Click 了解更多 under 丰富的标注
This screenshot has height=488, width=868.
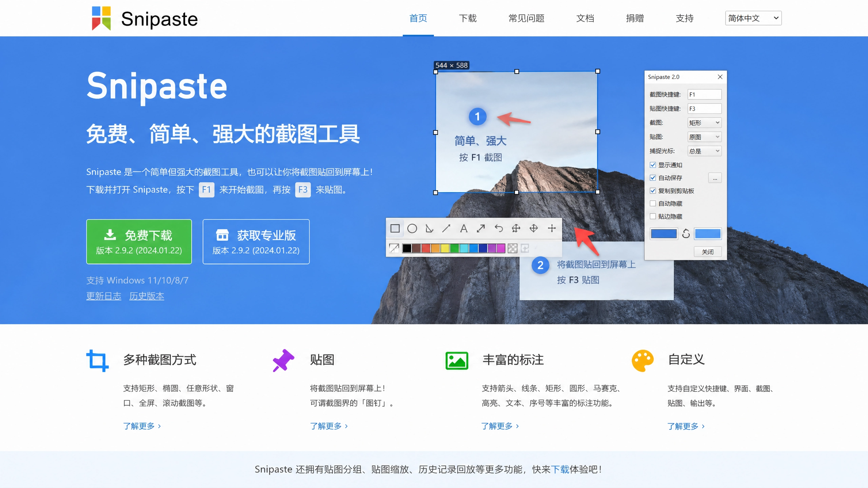pos(500,426)
